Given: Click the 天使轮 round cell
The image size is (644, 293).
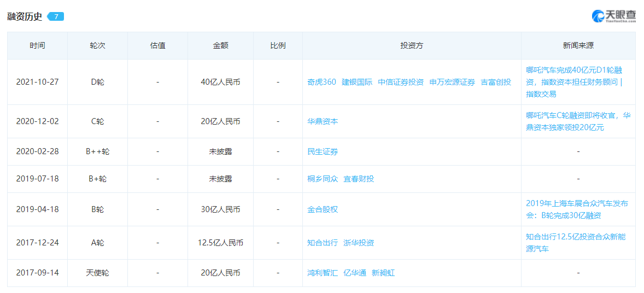Looking at the screenshot, I should [97, 273].
